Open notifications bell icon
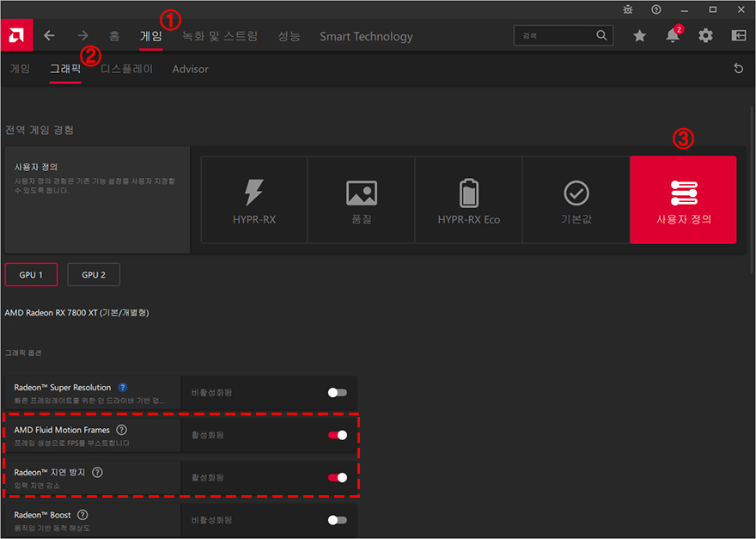Viewport: 756px width, 539px height. (x=673, y=36)
